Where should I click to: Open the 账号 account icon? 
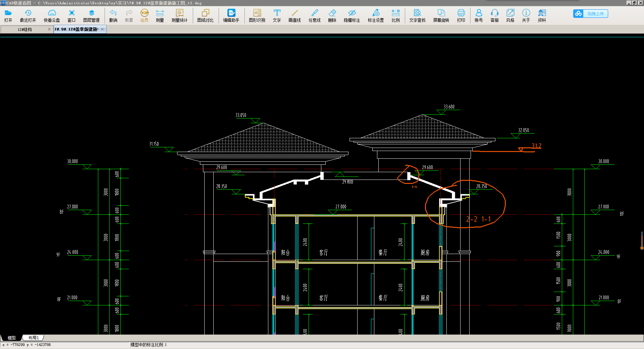pos(479,16)
